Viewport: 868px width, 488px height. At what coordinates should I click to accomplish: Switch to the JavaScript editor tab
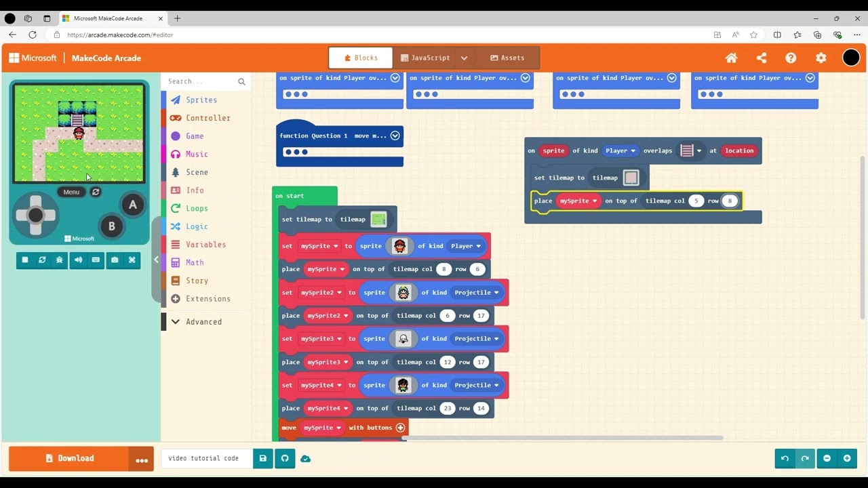tap(425, 58)
